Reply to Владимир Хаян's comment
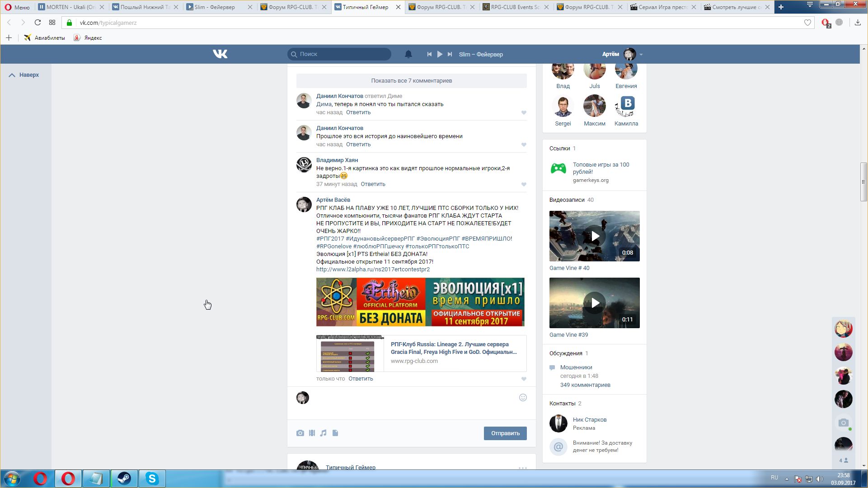868x488 pixels. 373,184
